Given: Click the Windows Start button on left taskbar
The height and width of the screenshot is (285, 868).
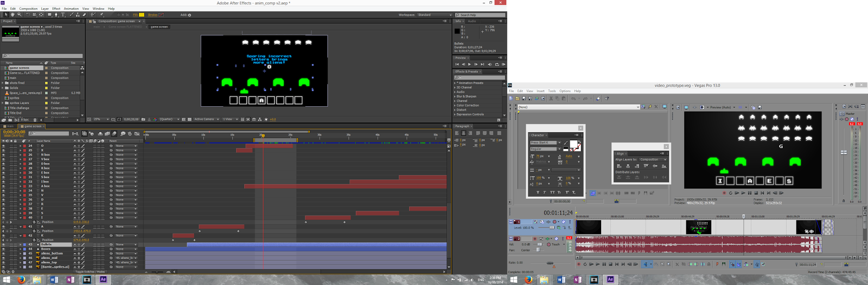Looking at the screenshot, I should 7,280.
